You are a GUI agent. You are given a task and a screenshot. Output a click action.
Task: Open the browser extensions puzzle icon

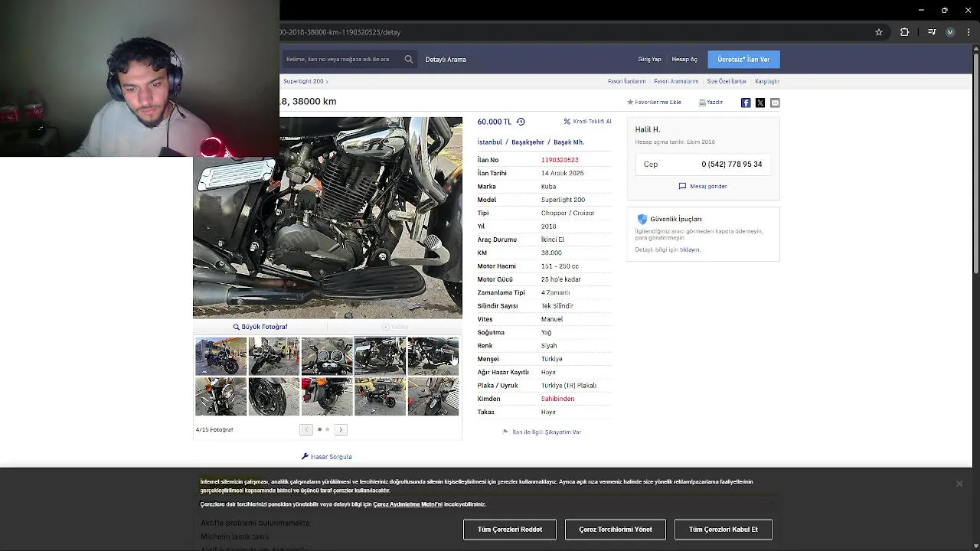tap(905, 32)
